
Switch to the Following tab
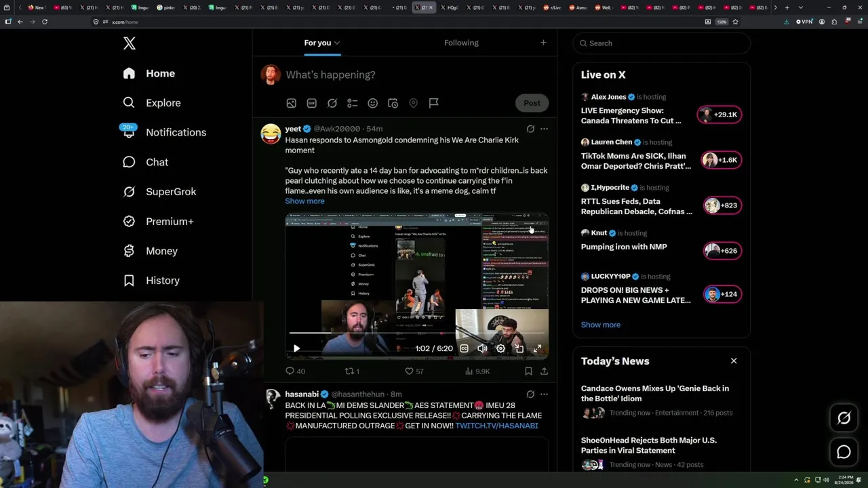[461, 43]
